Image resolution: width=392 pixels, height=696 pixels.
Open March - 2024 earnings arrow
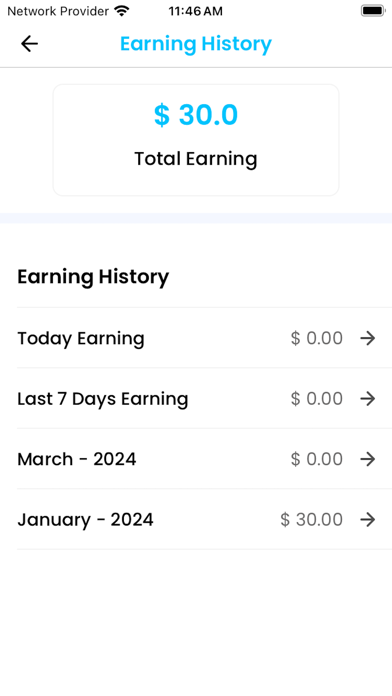click(368, 459)
